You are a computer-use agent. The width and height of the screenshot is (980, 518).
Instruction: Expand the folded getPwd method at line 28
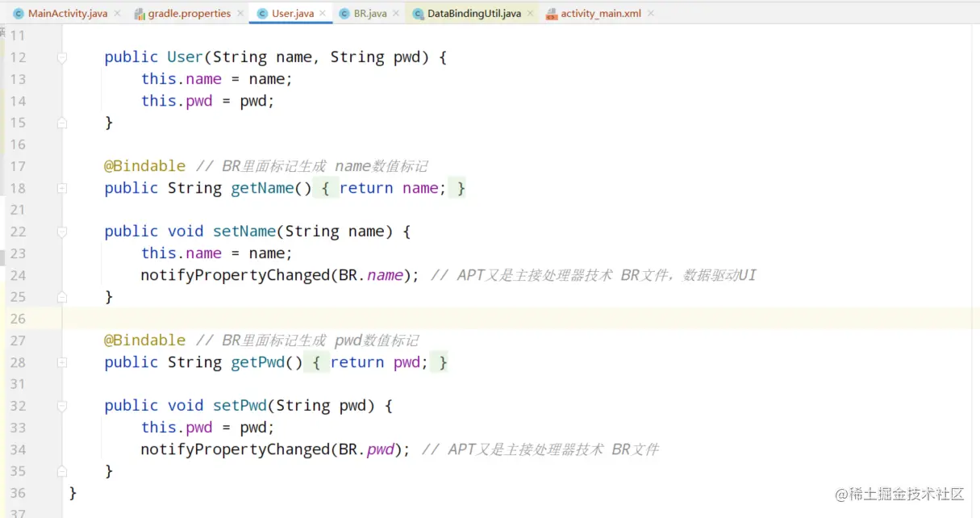[x=62, y=362]
